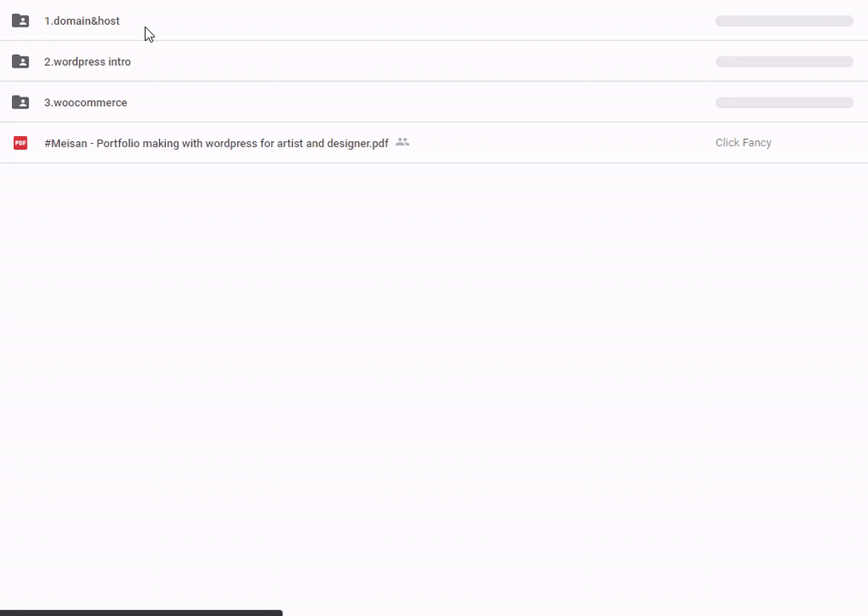Click the loading owner placeholder in 3.woocommerce row
This screenshot has width=868, height=616.
coord(784,103)
